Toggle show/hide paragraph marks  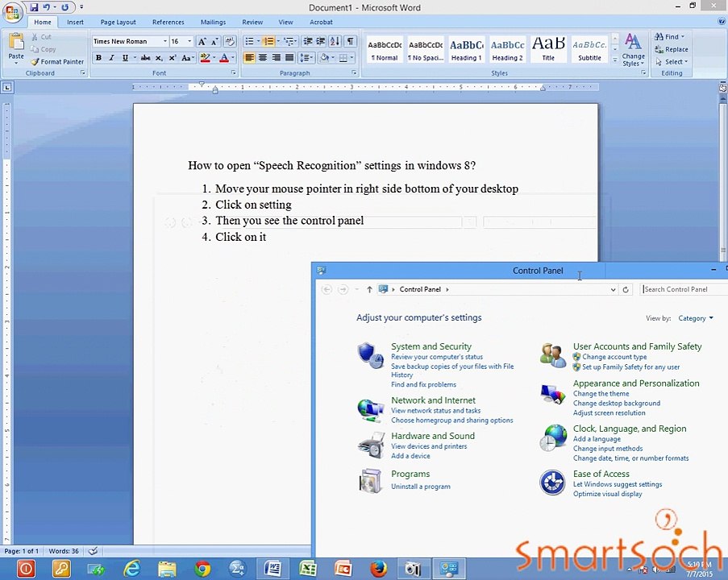pos(350,41)
